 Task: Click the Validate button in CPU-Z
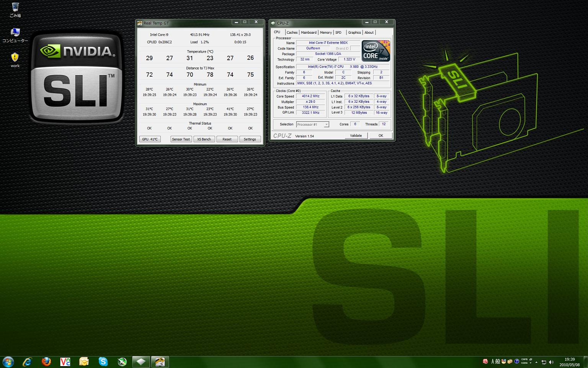tap(356, 136)
